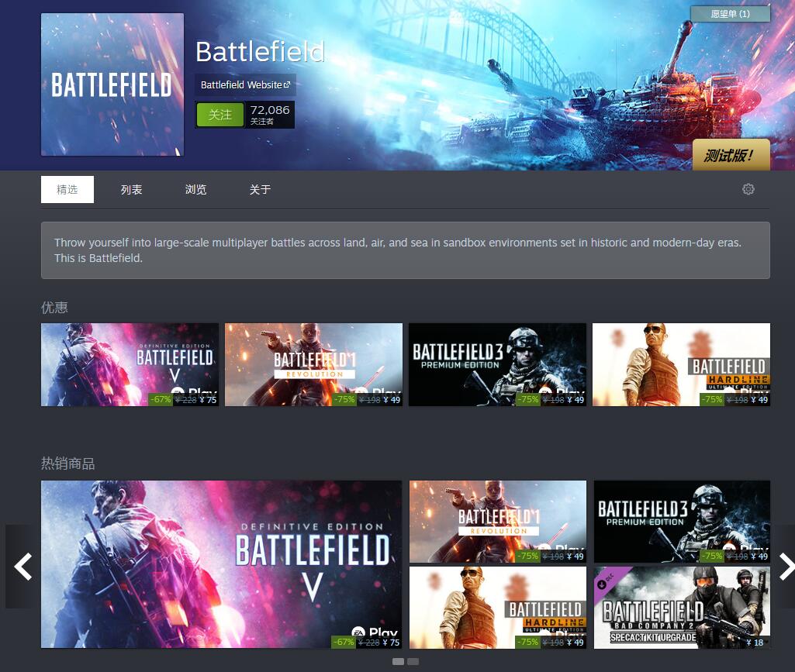795x672 pixels.
Task: Go to next carousel slide arrow
Action: pos(786,567)
